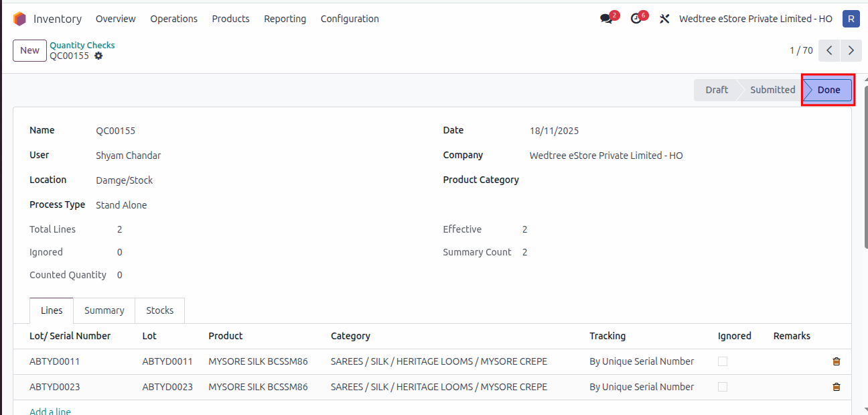Open the Quantity Checks breadcrumb link
Image resolution: width=868 pixels, height=415 pixels.
(x=82, y=45)
